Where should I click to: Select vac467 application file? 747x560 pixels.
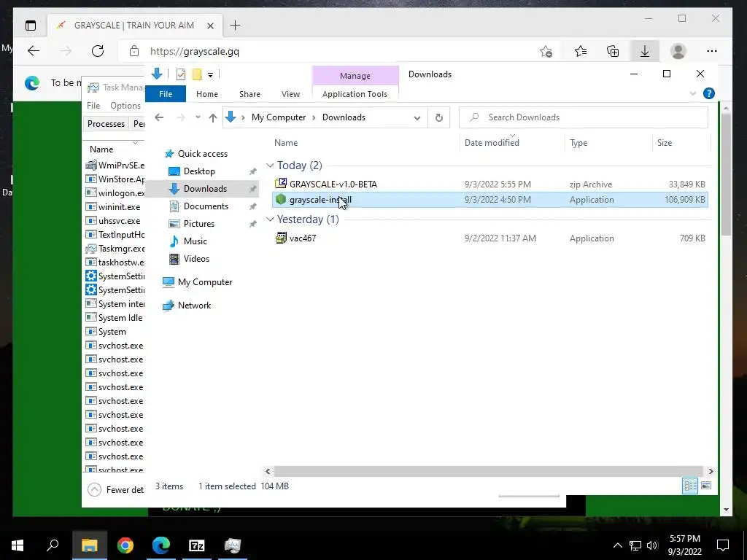303,238
